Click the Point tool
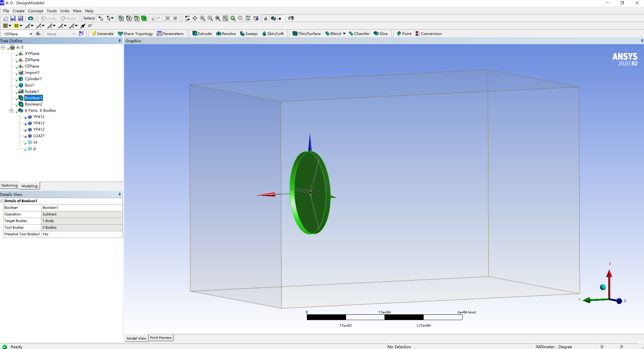The image size is (644, 349). [x=404, y=34]
